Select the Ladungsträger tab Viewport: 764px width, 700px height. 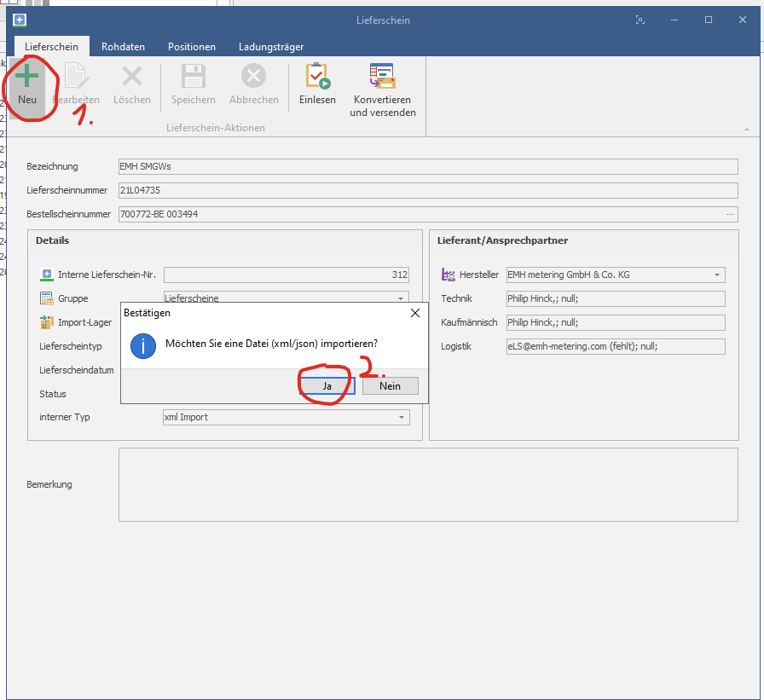click(x=271, y=47)
